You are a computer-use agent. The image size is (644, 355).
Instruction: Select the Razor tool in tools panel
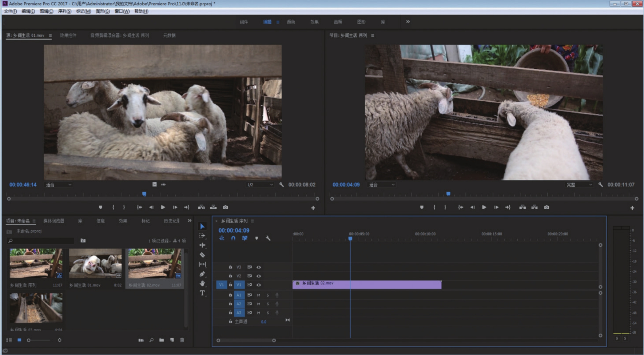pos(202,255)
